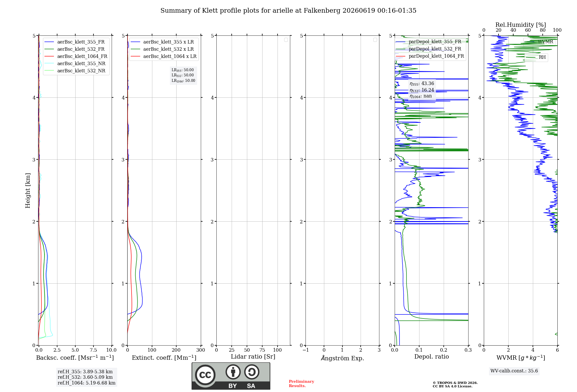Click the Creative Commons CC icon
Image resolution: width=577 pixels, height=392 pixels.
click(x=205, y=375)
